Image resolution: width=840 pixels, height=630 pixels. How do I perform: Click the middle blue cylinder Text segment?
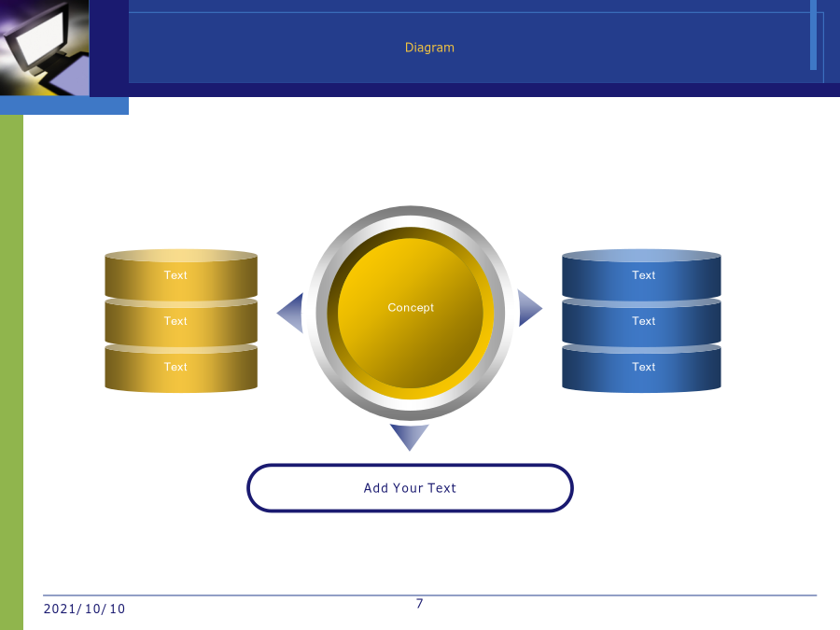click(641, 321)
